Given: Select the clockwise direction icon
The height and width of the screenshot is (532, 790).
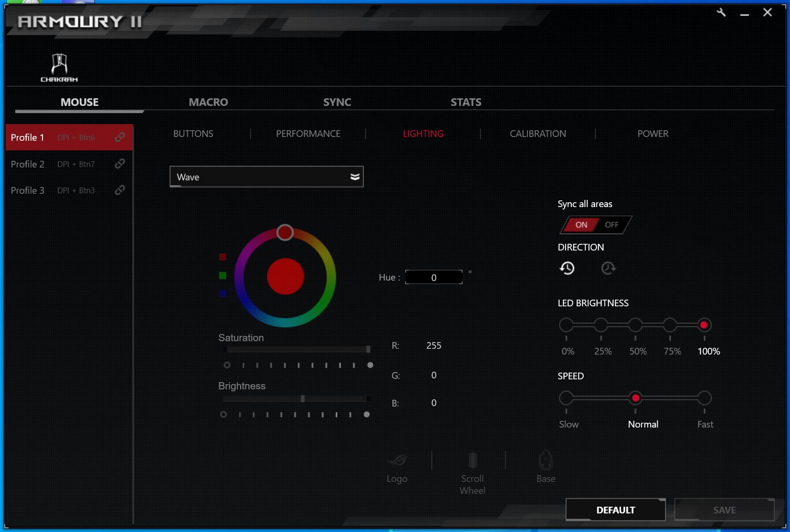Looking at the screenshot, I should [x=608, y=268].
